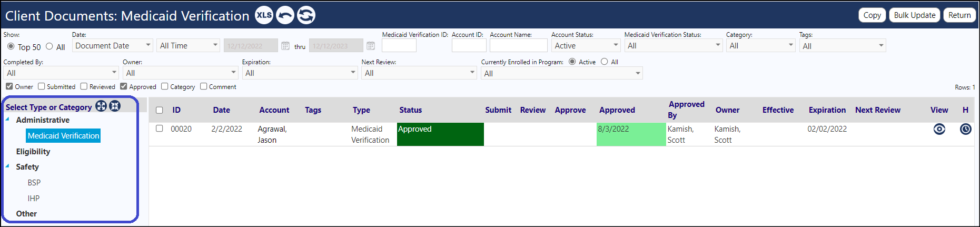Viewport: 980px width, 227px height.
Task: Select the Top 50 radio option
Action: pyautogui.click(x=11, y=46)
